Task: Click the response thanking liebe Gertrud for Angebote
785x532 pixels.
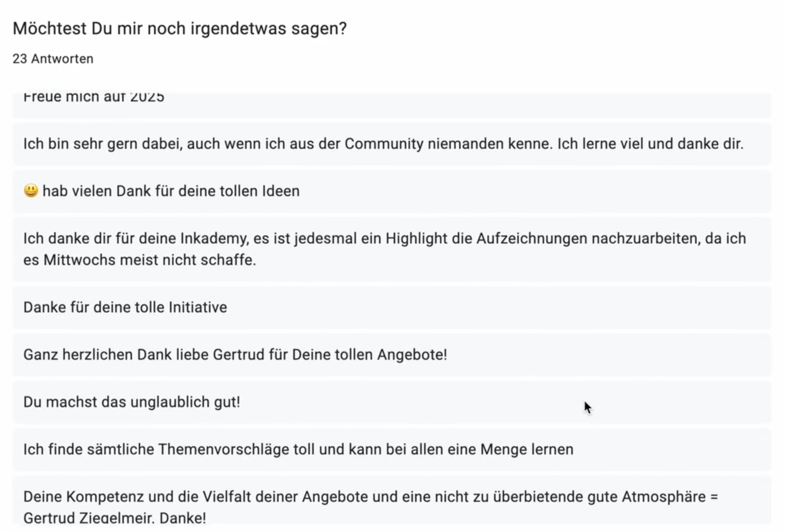Action: (x=392, y=355)
